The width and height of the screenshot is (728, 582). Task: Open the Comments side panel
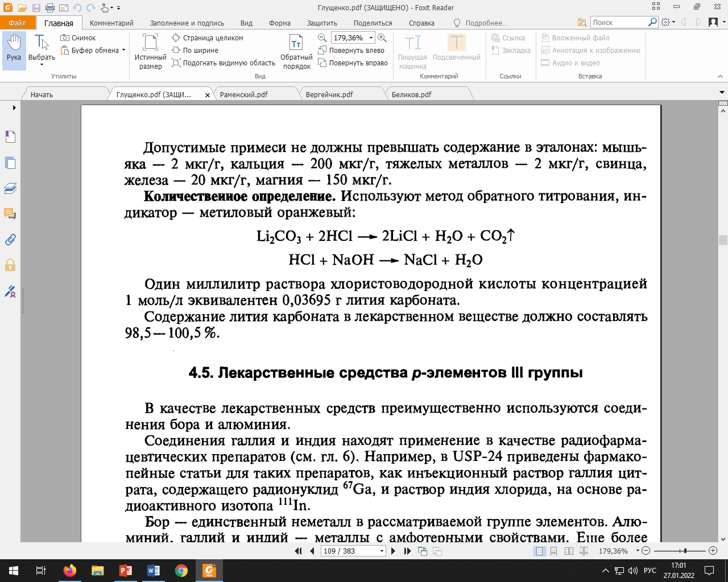(x=10, y=214)
